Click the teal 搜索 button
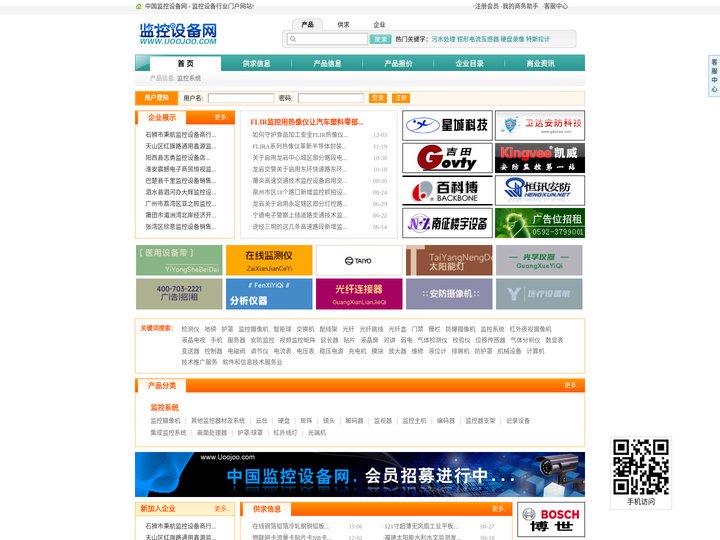This screenshot has height=540, width=720. click(380, 39)
